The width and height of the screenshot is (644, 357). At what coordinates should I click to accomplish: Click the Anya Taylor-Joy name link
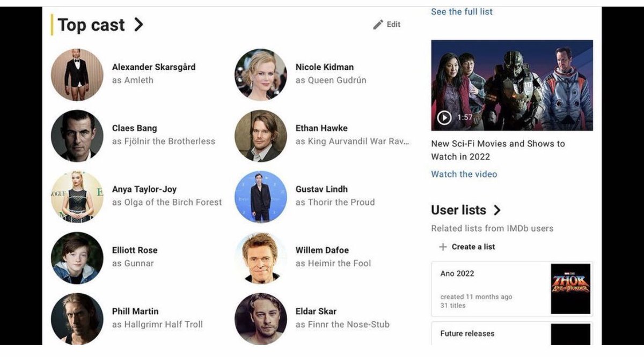144,189
